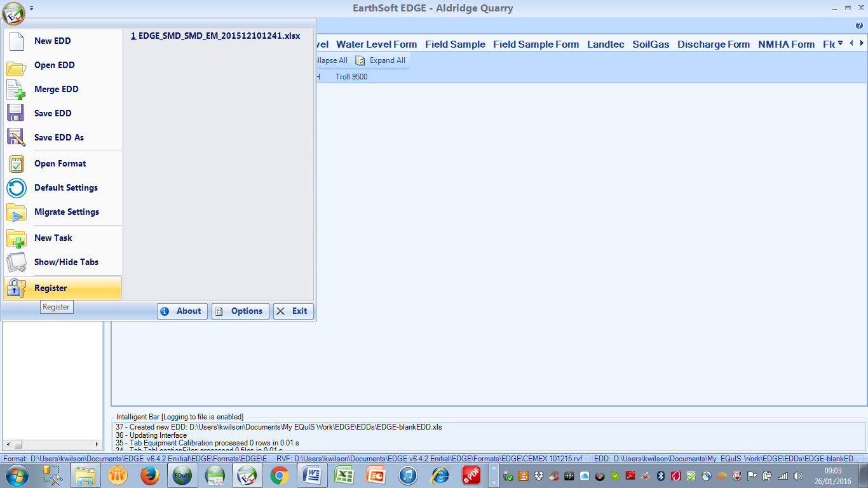Click the network signal tray icon
Viewport: 868px width, 488px height.
click(783, 476)
